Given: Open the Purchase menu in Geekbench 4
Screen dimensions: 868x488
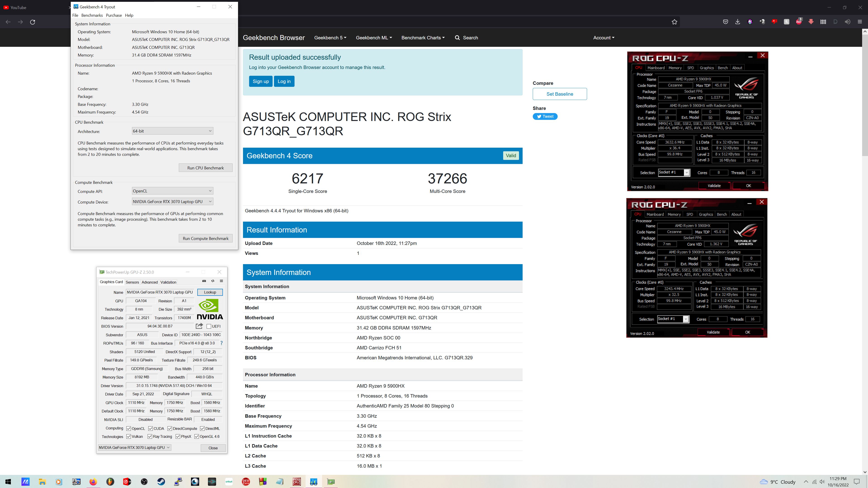Looking at the screenshot, I should 114,15.
